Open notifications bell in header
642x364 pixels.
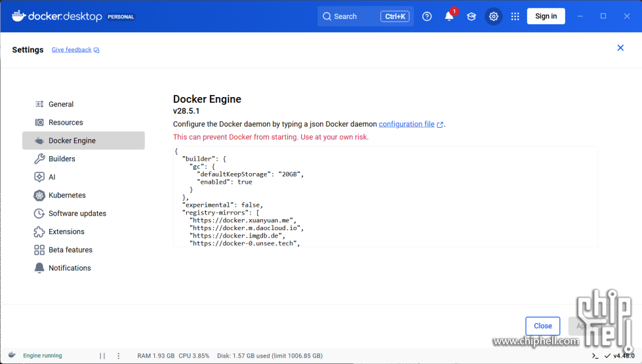pos(449,16)
